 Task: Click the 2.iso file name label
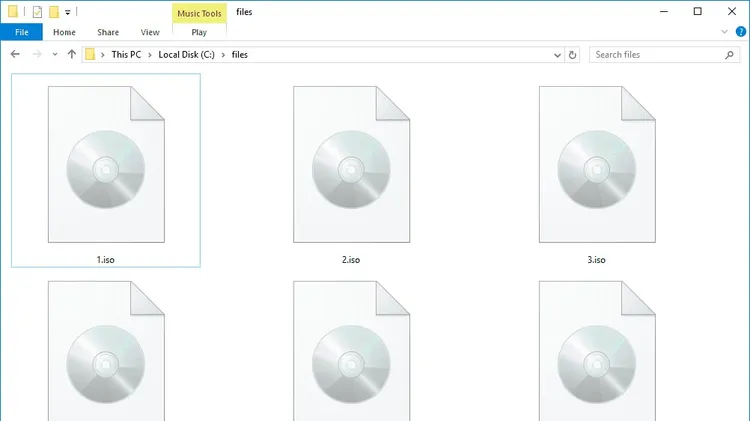click(x=351, y=260)
